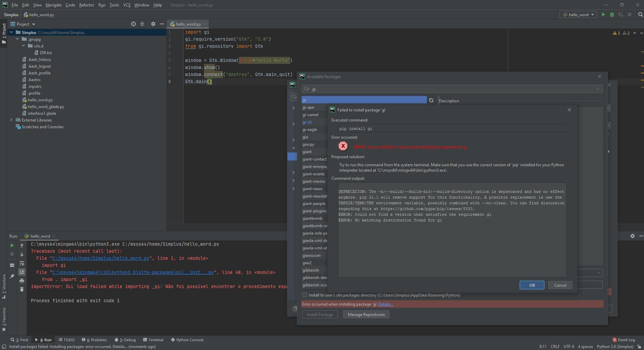Click the Debug bug icon in the top toolbar
This screenshot has width=644, height=350.
(x=612, y=14)
